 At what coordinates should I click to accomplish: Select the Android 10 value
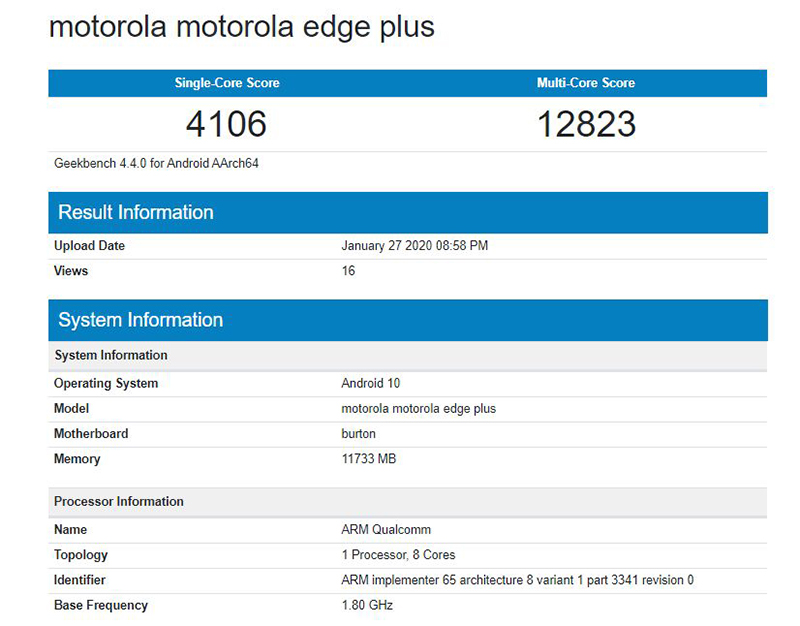tap(371, 383)
